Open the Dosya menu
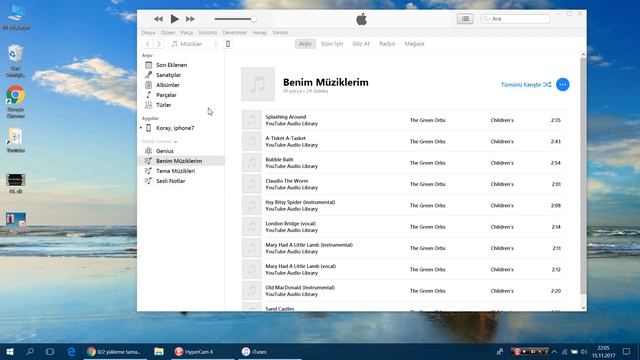Image resolution: width=640 pixels, height=360 pixels. (x=148, y=33)
